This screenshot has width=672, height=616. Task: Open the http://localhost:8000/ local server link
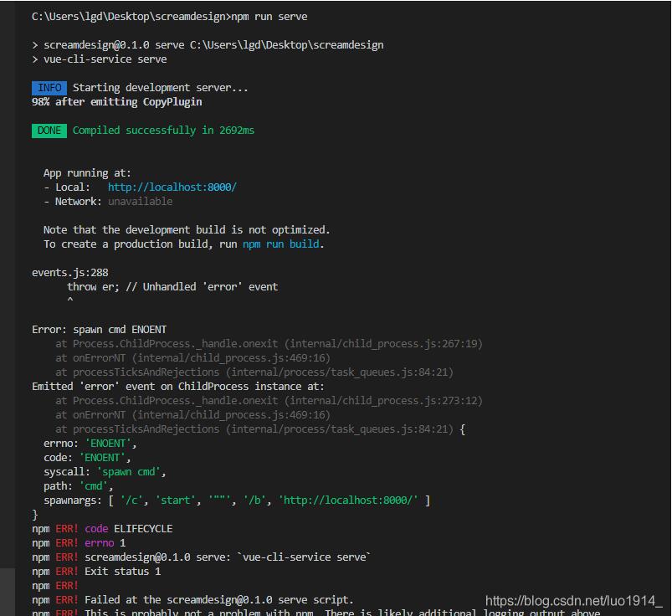point(171,187)
